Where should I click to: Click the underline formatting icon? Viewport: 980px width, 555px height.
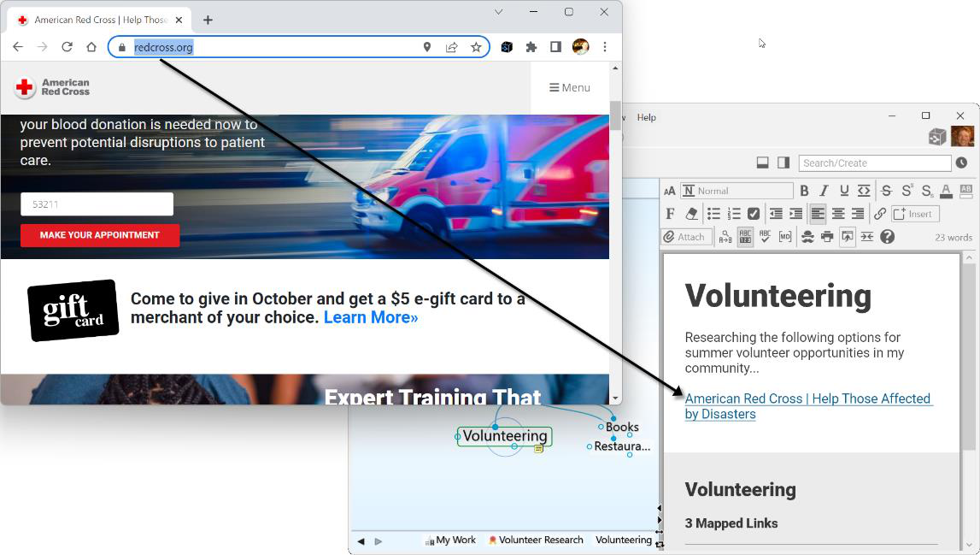(844, 191)
